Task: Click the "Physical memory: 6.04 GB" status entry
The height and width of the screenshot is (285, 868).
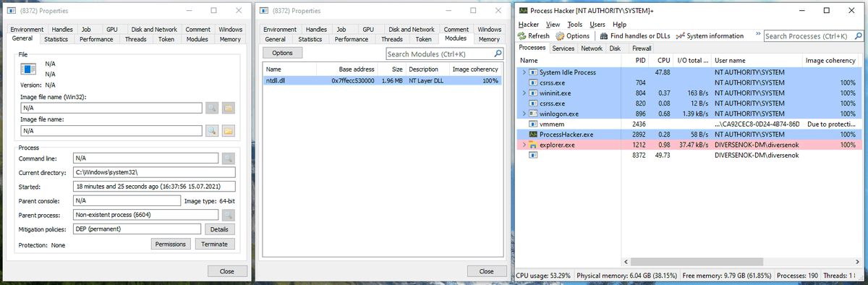Action: point(627,276)
